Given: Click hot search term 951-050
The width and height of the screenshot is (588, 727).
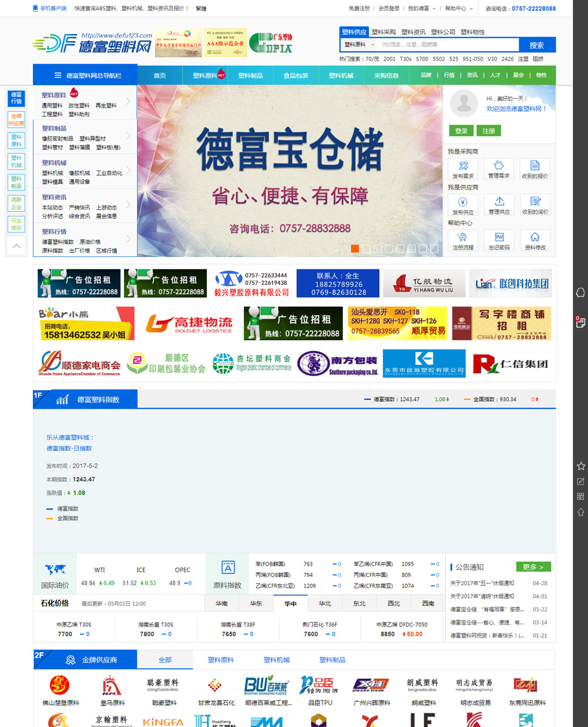Looking at the screenshot, I should pos(473,59).
